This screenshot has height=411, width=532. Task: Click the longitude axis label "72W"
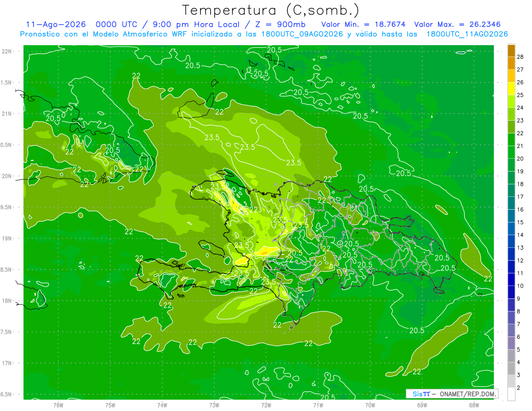[266, 405]
